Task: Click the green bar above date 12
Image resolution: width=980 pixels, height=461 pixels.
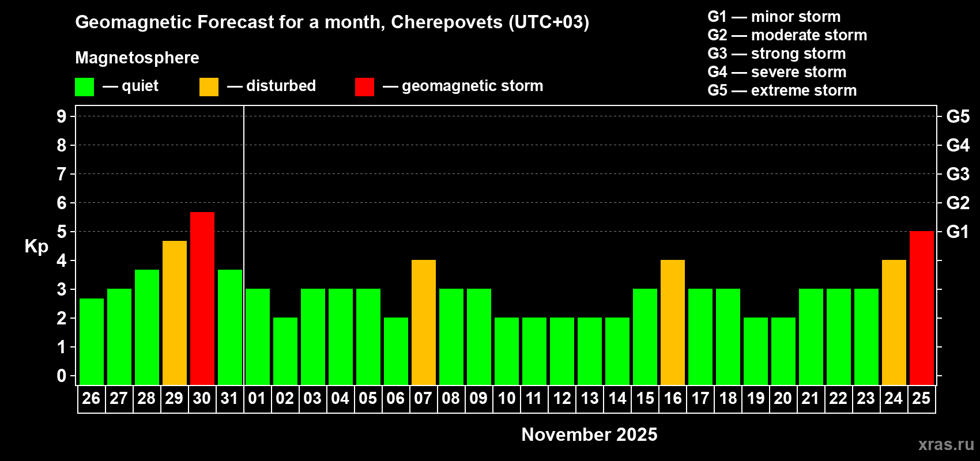Action: click(562, 351)
